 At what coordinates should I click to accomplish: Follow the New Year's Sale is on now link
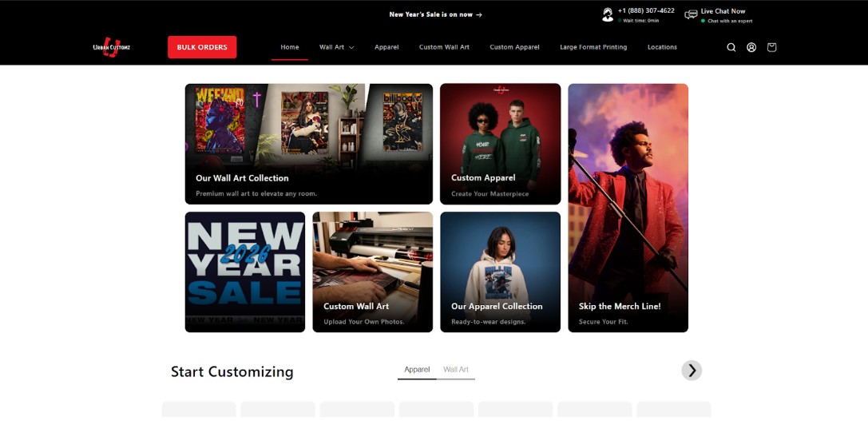pyautogui.click(x=435, y=14)
